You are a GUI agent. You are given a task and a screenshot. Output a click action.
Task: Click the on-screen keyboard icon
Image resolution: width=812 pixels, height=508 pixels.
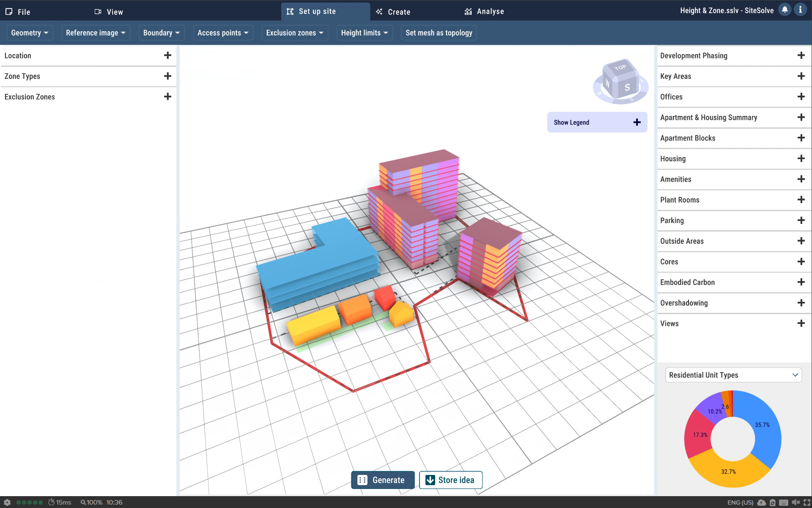click(x=784, y=502)
